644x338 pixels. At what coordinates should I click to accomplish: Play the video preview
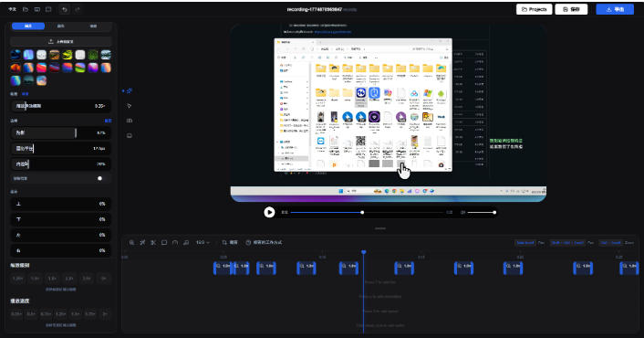(269, 212)
